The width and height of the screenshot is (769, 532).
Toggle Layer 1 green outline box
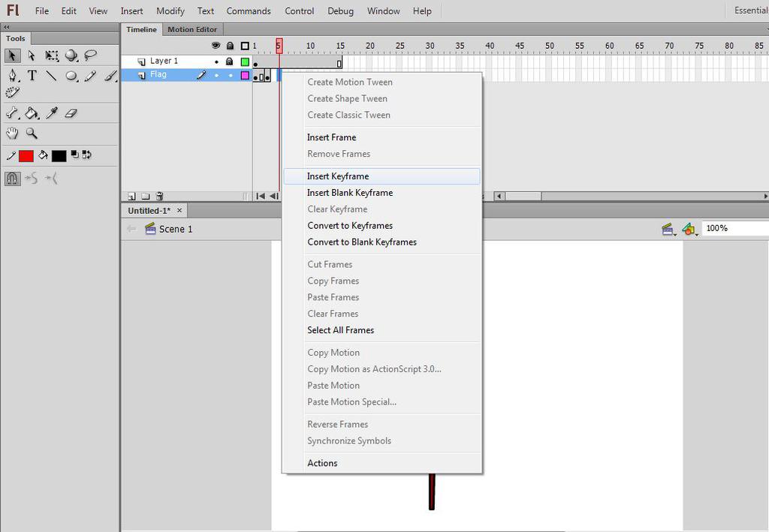pos(245,62)
